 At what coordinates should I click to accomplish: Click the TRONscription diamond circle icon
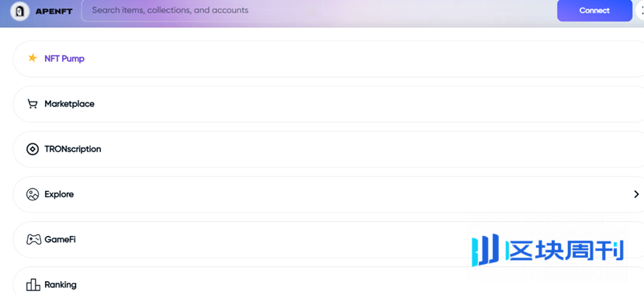point(33,149)
